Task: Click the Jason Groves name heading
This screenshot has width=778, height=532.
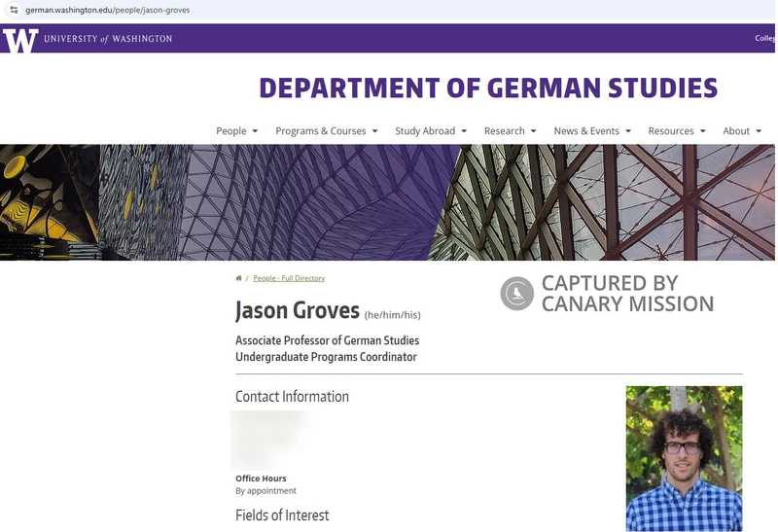Action: coord(297,311)
